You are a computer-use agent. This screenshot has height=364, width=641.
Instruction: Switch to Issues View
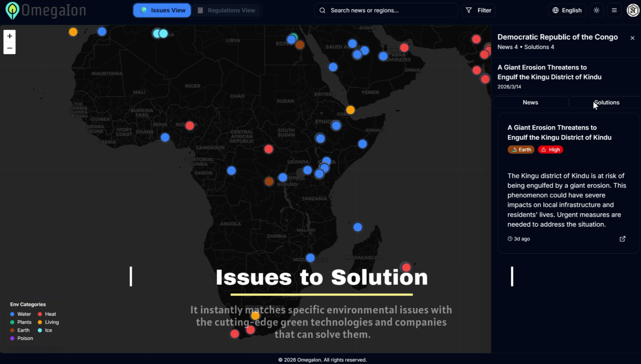pyautogui.click(x=162, y=10)
